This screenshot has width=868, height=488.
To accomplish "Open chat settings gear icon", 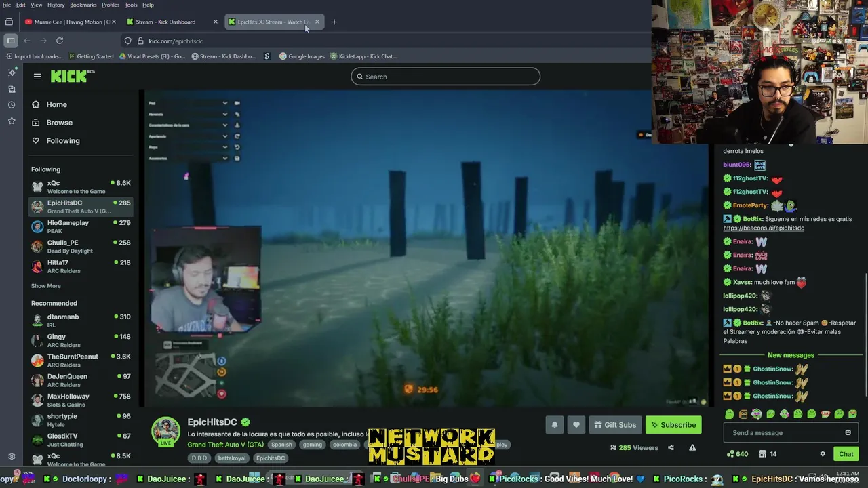I will [823, 454].
